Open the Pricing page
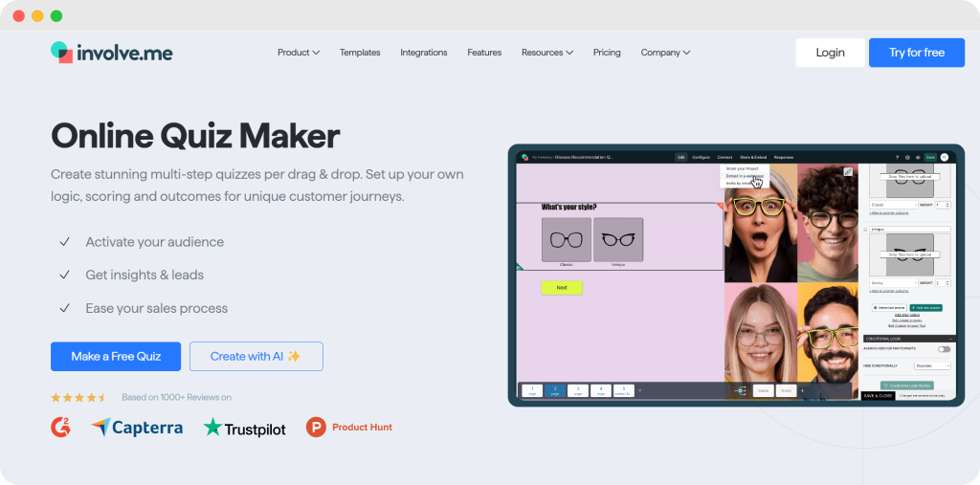This screenshot has height=485, width=980. 607,53
